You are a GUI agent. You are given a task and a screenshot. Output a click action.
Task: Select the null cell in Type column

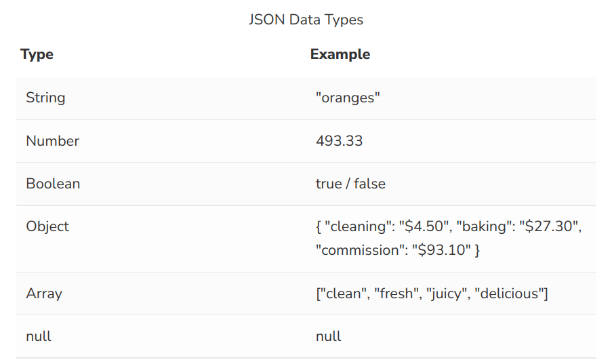38,336
